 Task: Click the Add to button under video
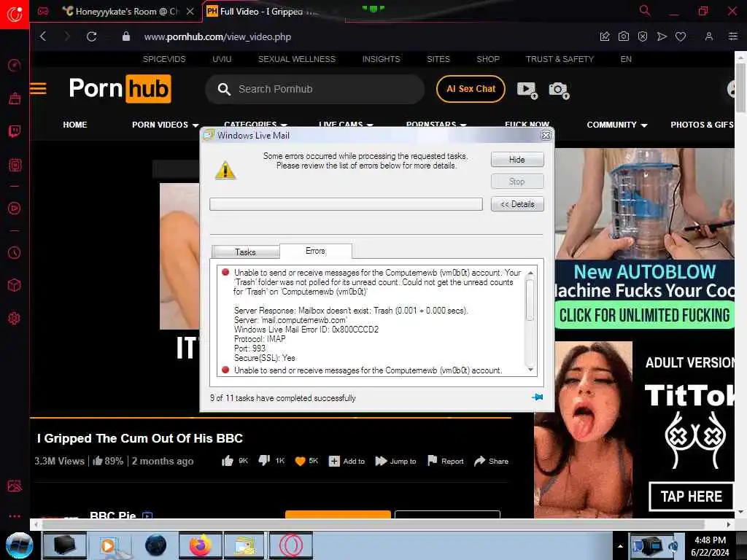click(347, 461)
